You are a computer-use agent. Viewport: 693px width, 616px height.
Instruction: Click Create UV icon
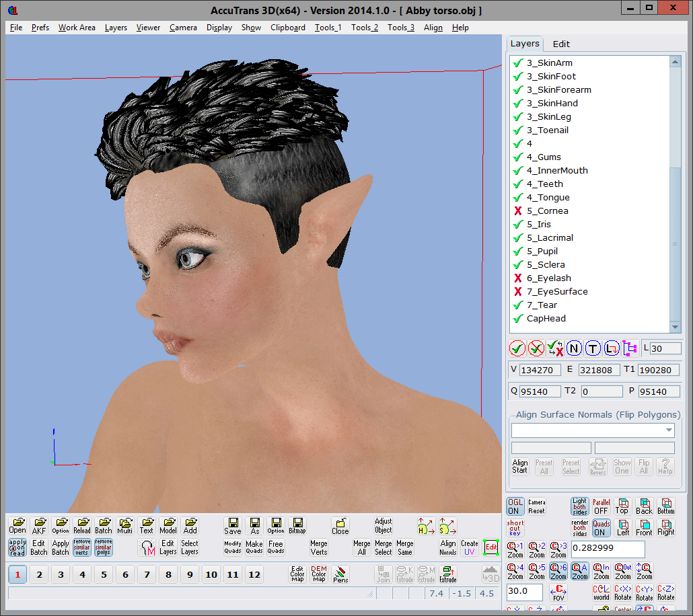[470, 547]
